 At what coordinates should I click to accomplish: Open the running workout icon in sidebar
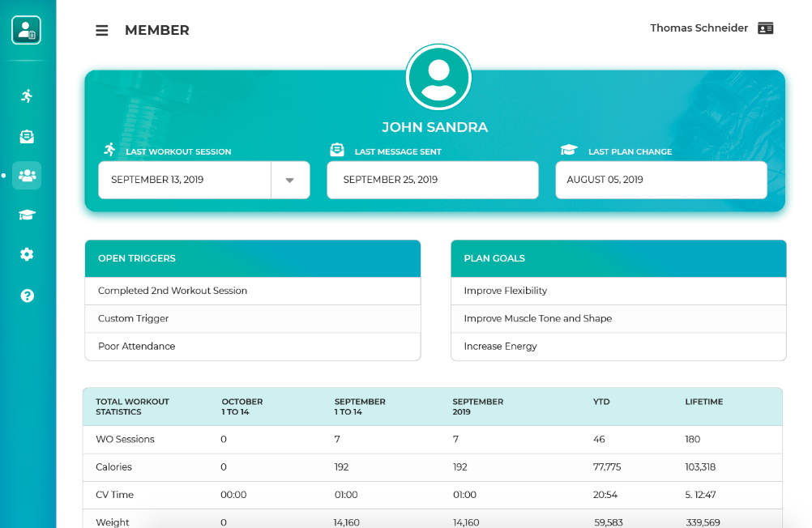click(x=27, y=96)
